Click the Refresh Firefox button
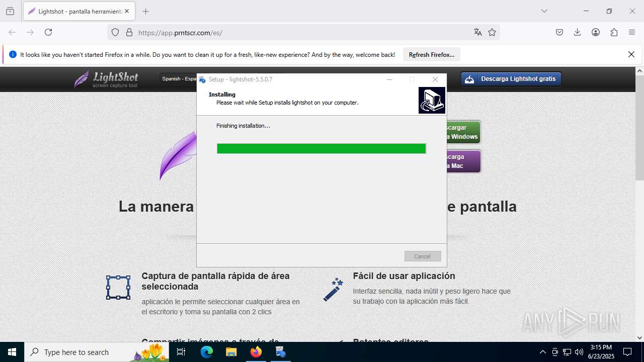Screen dimensions: 644x362 tap(432, 54)
